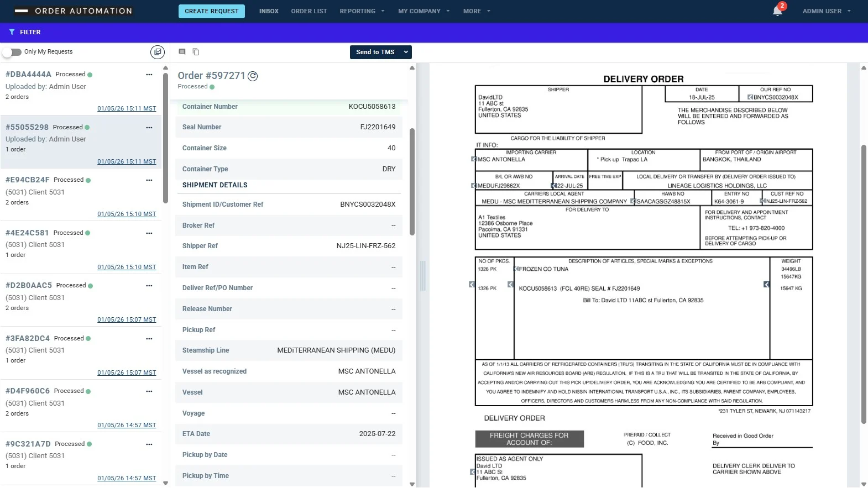Click the Steamship Line field value
This screenshot has height=488, width=868.
pyautogui.click(x=336, y=350)
